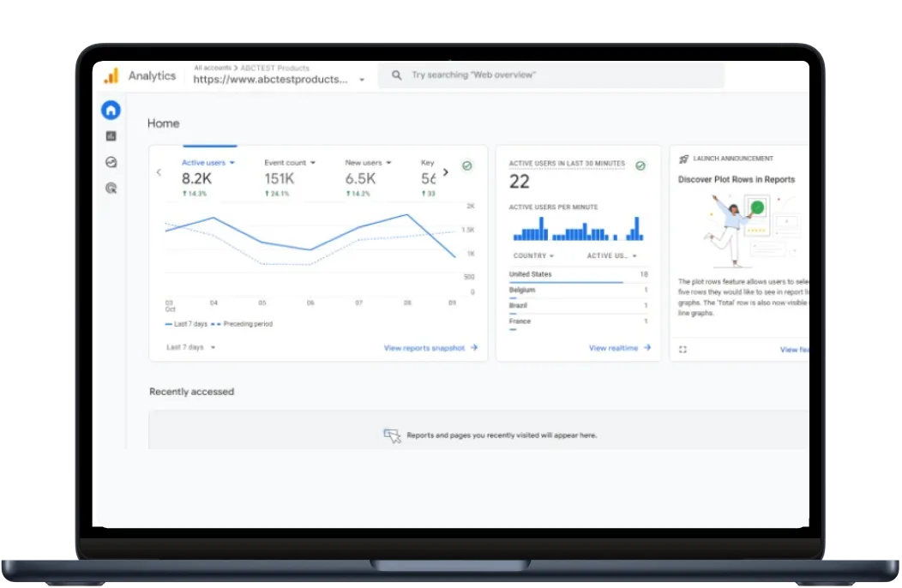Image resolution: width=902 pixels, height=588 pixels.
Task: Click the Brazil country row
Action: [578, 307]
